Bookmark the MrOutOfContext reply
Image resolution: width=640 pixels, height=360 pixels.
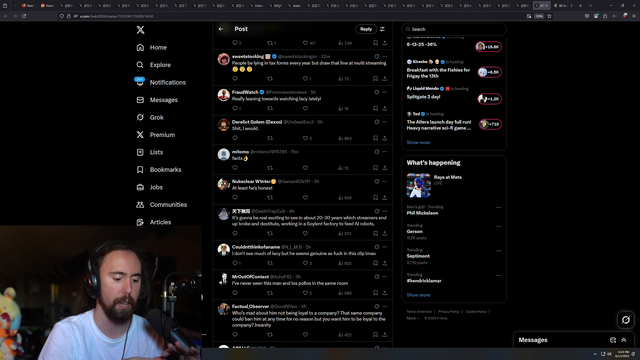click(x=375, y=293)
